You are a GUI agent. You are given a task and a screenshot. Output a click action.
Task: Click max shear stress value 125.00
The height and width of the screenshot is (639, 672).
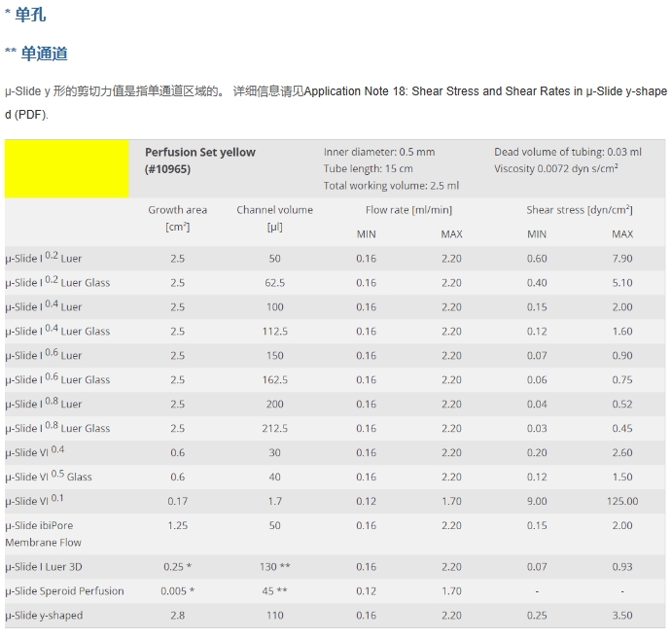pos(622,501)
